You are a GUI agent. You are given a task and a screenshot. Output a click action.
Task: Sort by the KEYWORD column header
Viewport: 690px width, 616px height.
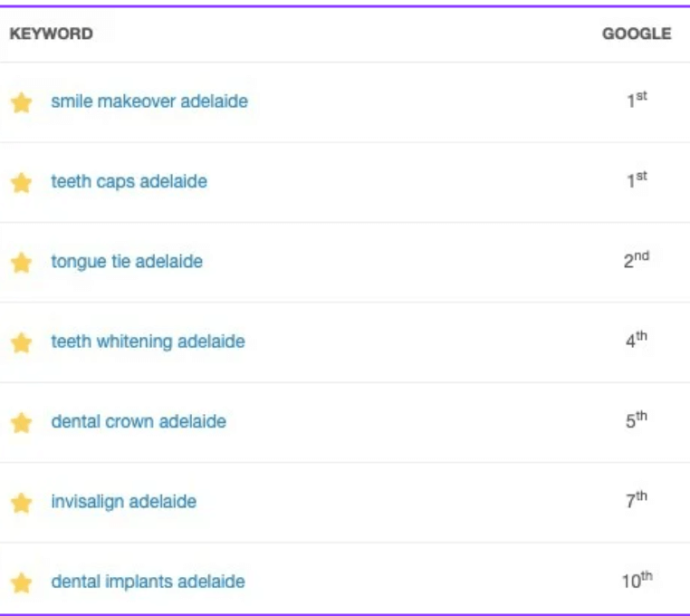[x=51, y=34]
